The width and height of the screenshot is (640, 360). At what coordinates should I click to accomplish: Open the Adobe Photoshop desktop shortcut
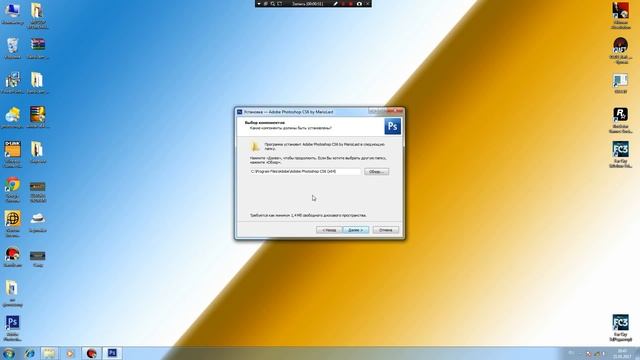12,328
